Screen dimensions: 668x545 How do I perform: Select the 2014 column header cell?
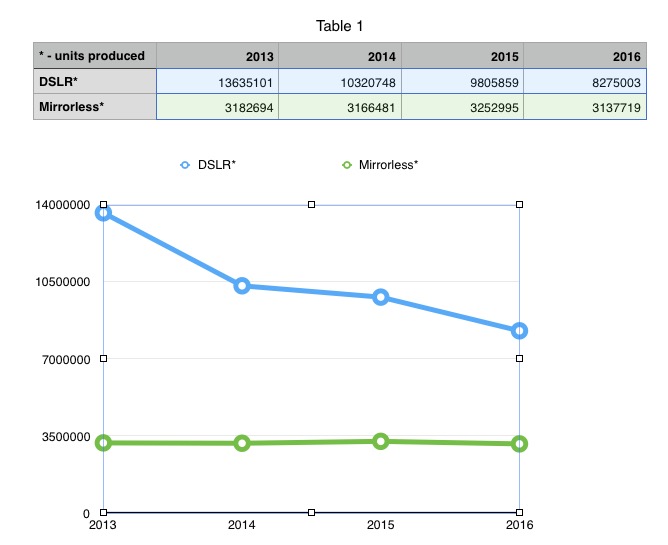point(340,55)
